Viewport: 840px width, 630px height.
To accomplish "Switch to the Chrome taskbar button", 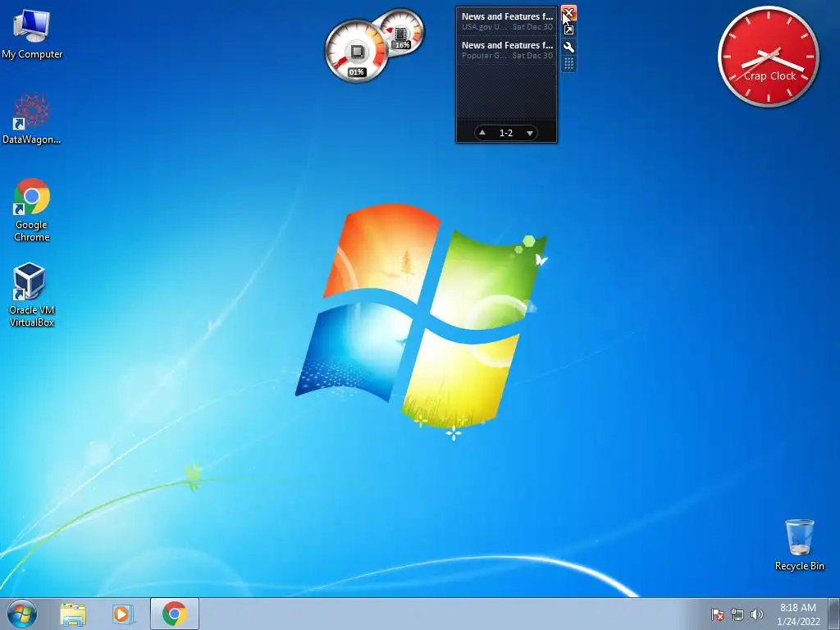I will [x=175, y=614].
